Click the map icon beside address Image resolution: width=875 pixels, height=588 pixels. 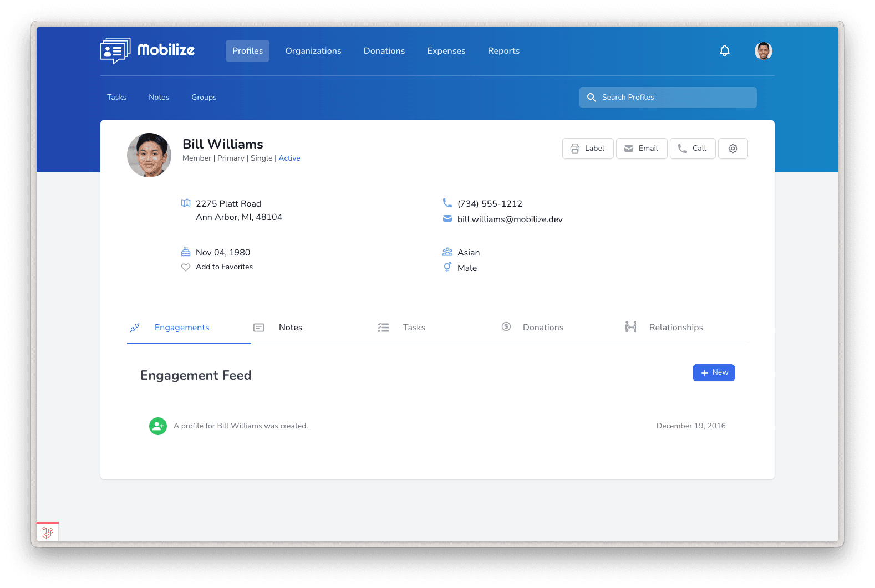point(186,203)
